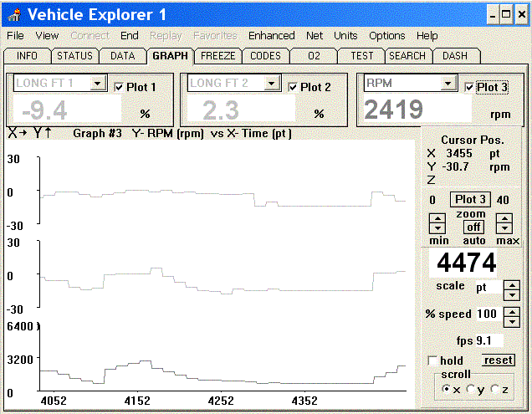Open the LONG FT 2 dropdown
The height and width of the screenshot is (414, 532).
272,84
